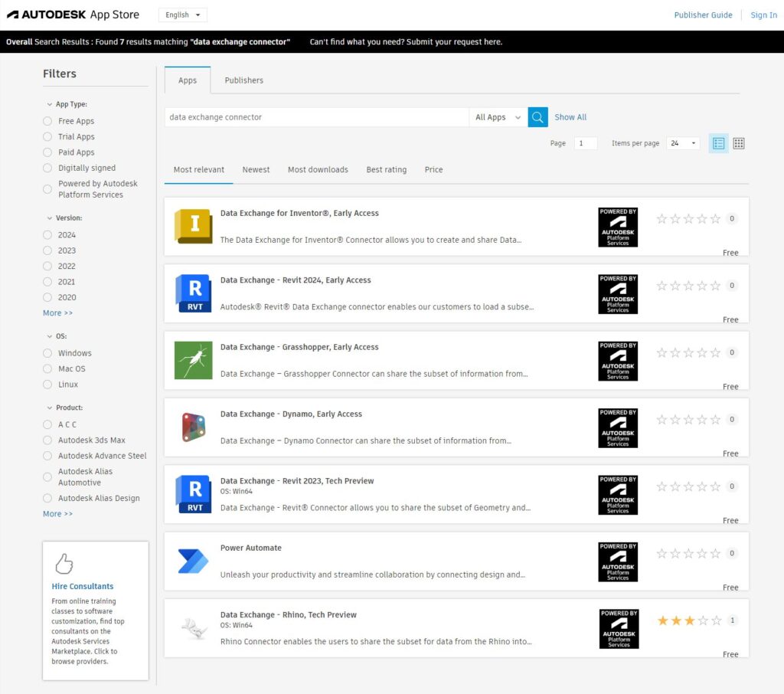Click Platform Services badge on Revit 2023 row
784x694 pixels.
[x=618, y=495]
